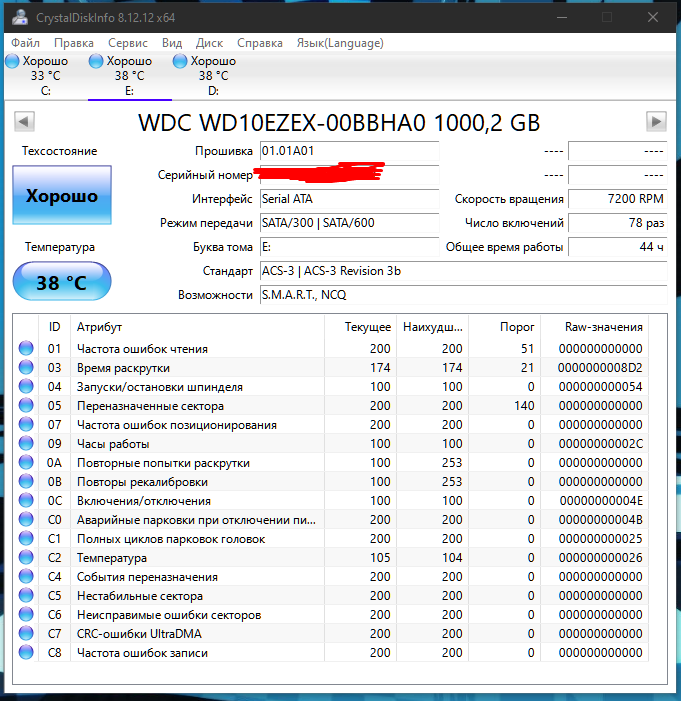Click status icon for attribute 0C
This screenshot has width=681, height=701.
26,500
